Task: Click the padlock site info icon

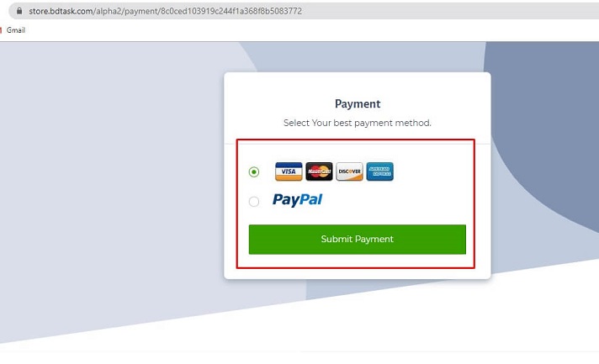Action: point(19,11)
